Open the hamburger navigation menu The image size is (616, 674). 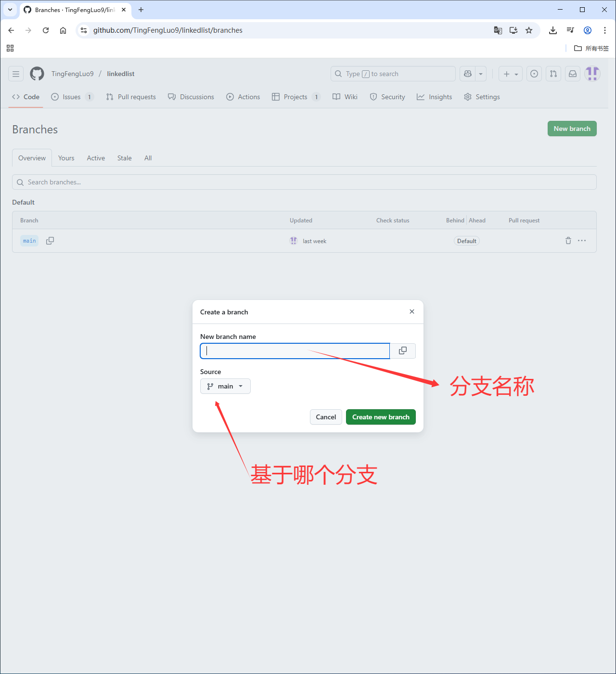click(16, 74)
